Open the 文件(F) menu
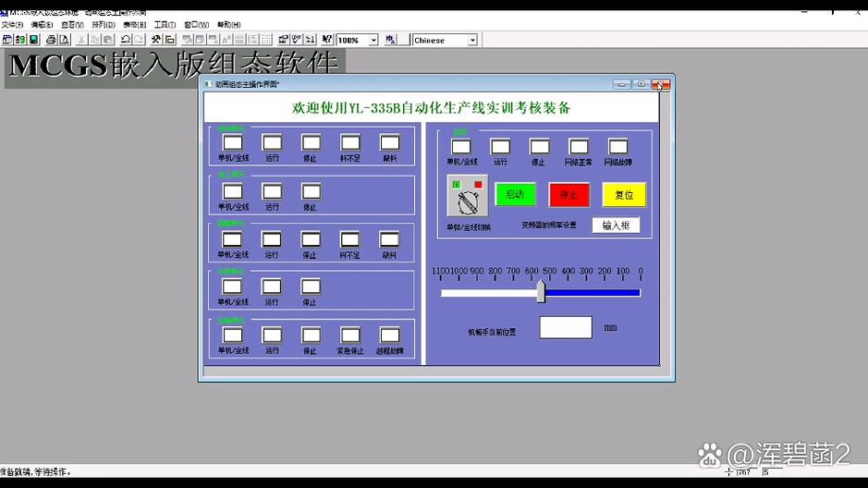This screenshot has height=488, width=868. 12,25
